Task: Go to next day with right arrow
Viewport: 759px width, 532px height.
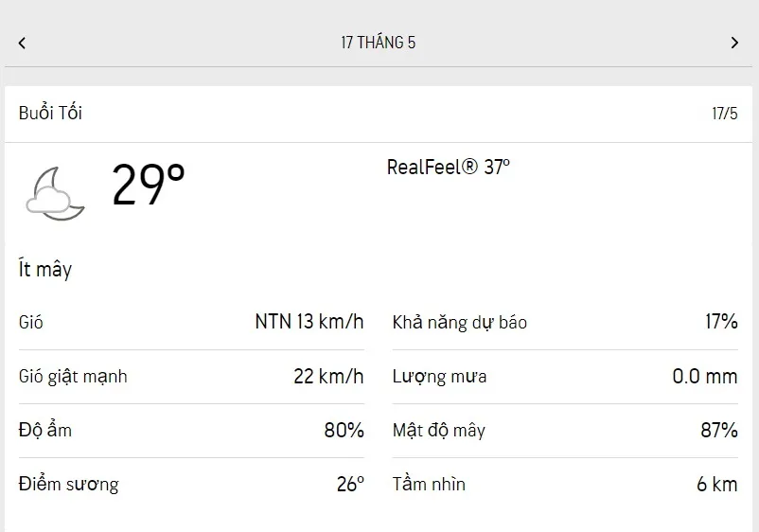Action: pos(734,43)
